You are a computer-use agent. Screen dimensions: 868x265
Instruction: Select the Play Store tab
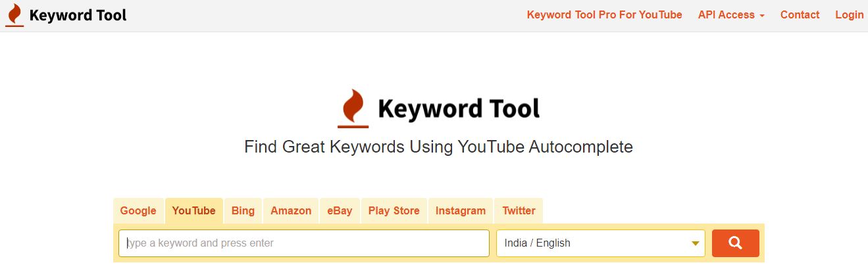(394, 211)
